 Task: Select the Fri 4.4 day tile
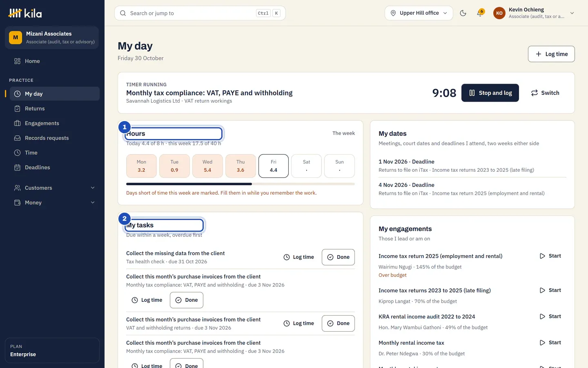tap(274, 166)
